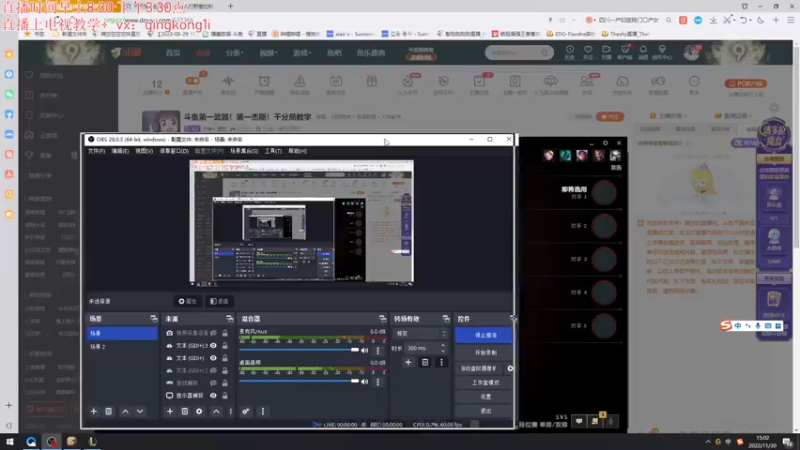Click 退出 button in OBS controls
The height and width of the screenshot is (450, 800).
click(x=485, y=411)
